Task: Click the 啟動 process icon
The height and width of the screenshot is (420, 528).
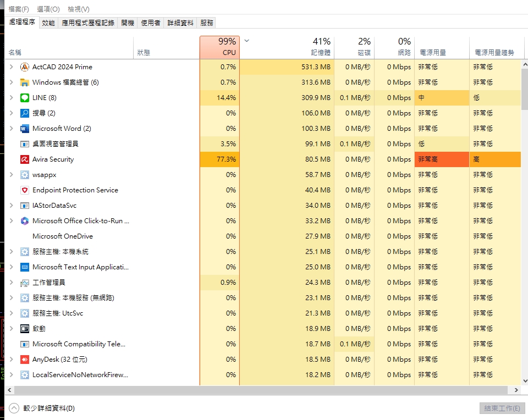Action: pos(25,329)
